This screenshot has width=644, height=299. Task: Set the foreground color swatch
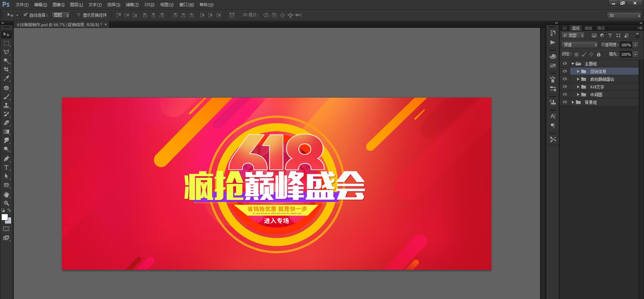[x=5, y=217]
